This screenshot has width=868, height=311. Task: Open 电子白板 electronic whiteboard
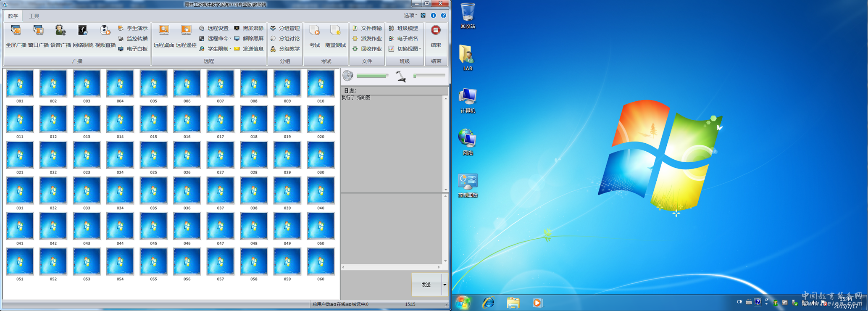coord(133,49)
